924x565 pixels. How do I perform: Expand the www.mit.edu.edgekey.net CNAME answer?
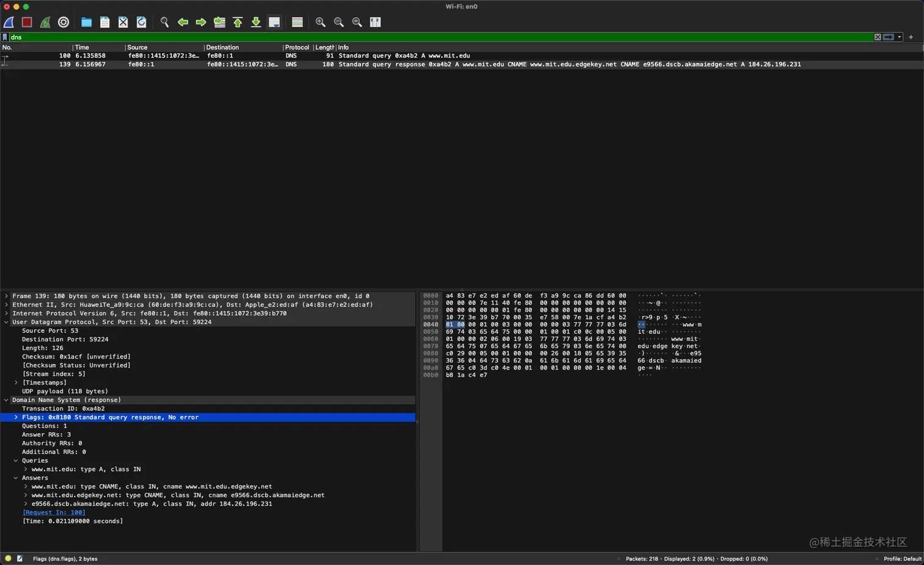click(26, 495)
